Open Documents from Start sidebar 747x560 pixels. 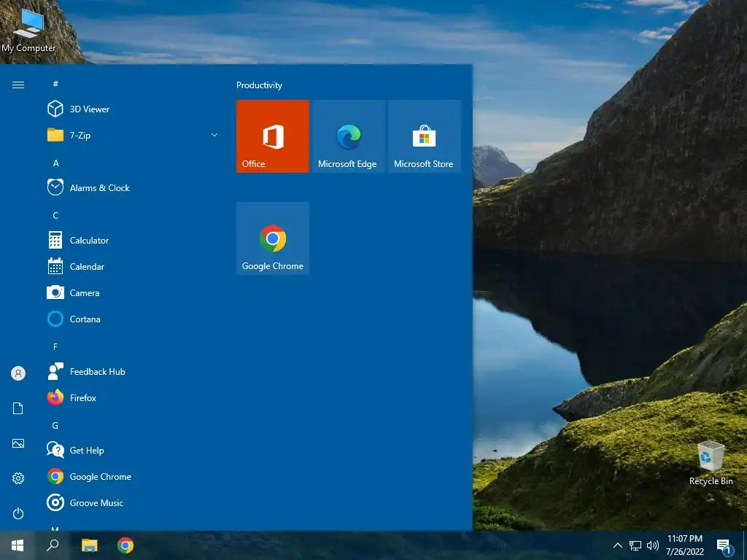18,408
